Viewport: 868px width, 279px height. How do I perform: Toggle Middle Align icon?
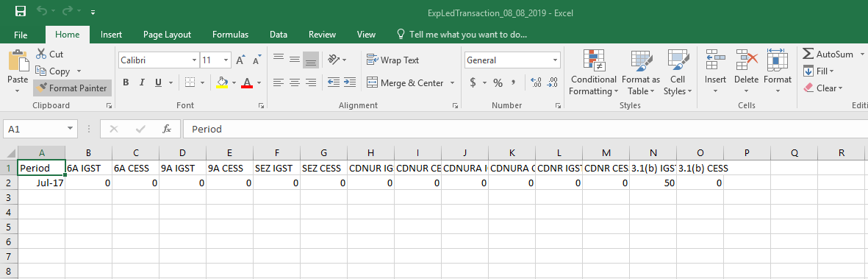coord(295,60)
